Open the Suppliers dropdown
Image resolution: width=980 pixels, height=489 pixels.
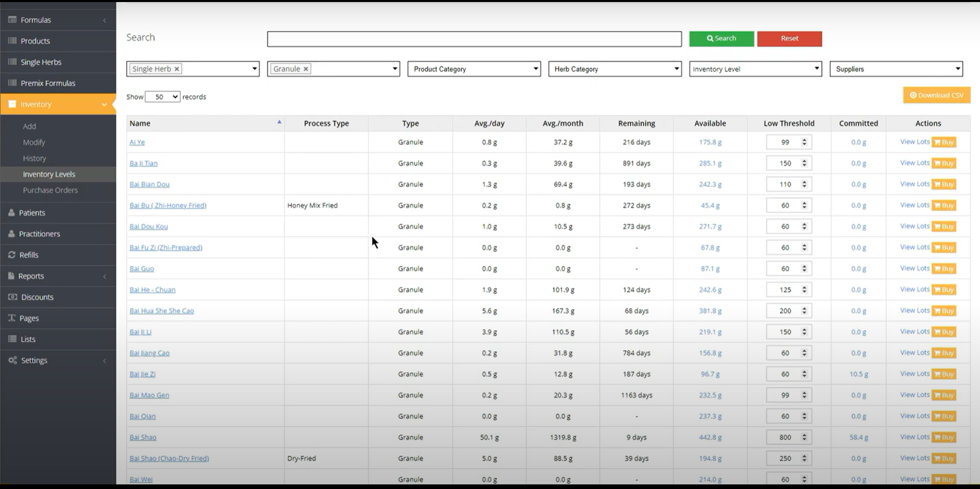[896, 69]
